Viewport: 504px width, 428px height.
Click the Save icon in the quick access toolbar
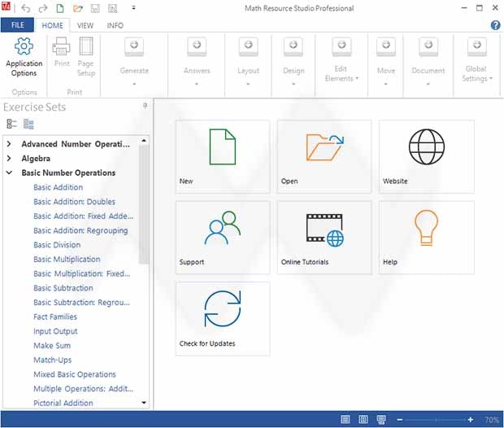point(95,8)
